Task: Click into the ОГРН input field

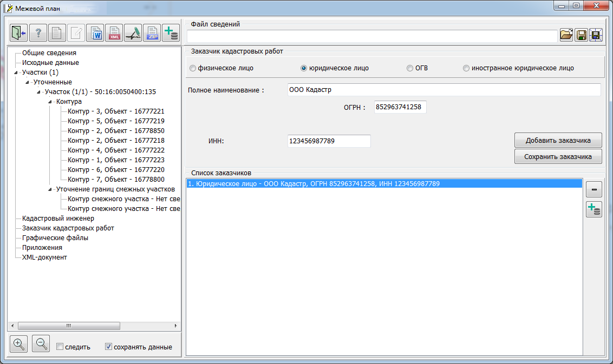Action: pos(400,107)
